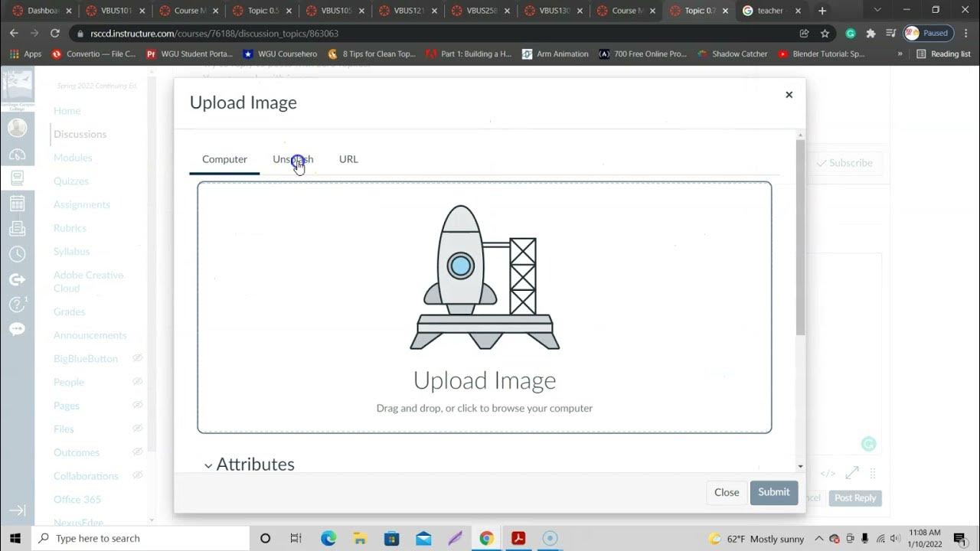
Task: Toggle Collaborations visibility eye icon
Action: (x=138, y=475)
